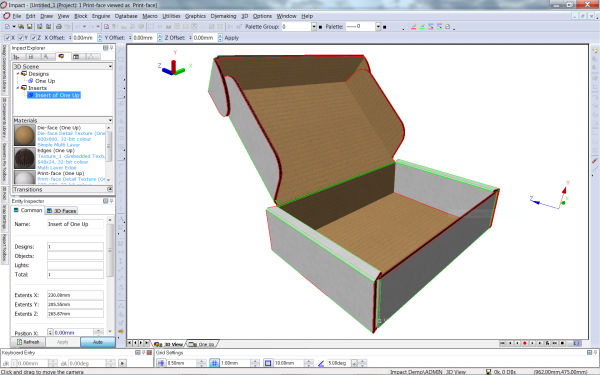The width and height of the screenshot is (600, 375).
Task: Select the 3D Scene tab icon in Explorer
Action: (x=61, y=57)
